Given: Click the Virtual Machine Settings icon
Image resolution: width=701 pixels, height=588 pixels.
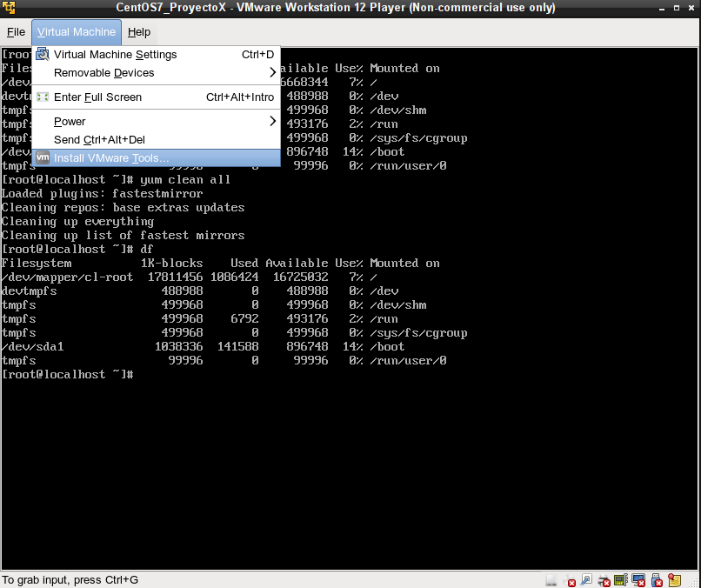Looking at the screenshot, I should 43,54.
